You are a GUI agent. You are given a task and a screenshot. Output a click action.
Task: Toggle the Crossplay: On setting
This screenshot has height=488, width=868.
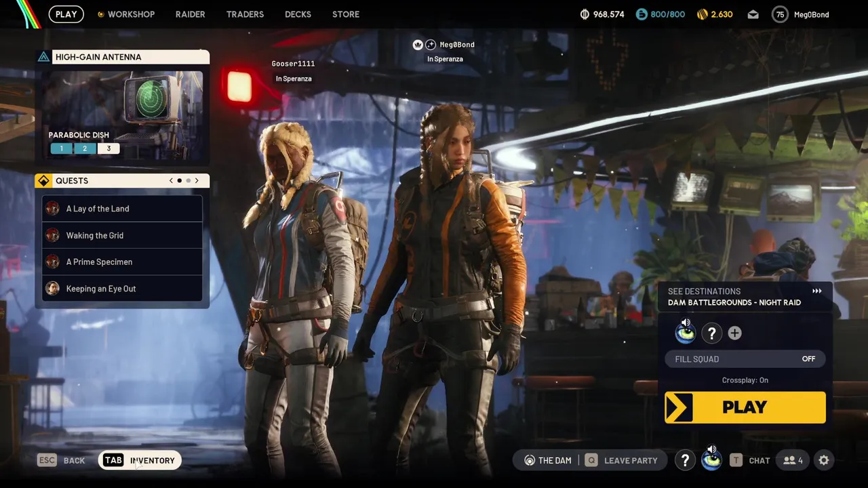745,380
